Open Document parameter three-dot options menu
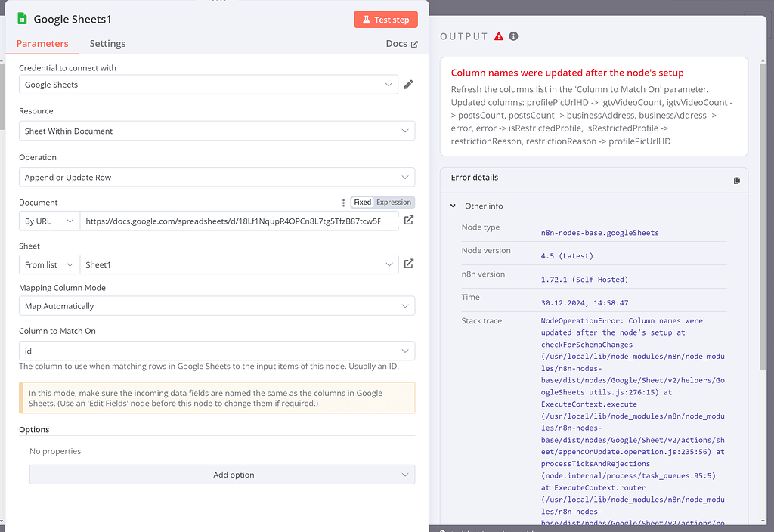Screen dimensions: 774x532 [x=343, y=203]
